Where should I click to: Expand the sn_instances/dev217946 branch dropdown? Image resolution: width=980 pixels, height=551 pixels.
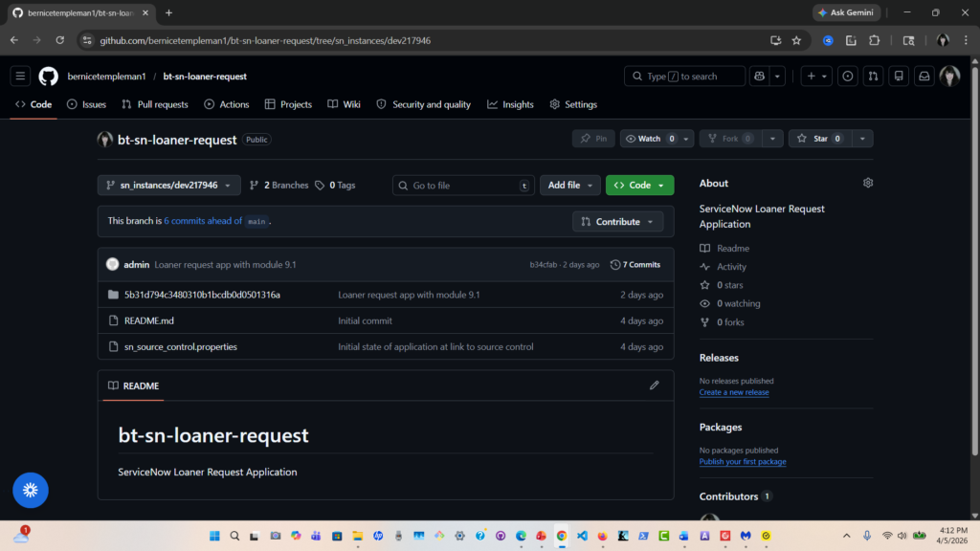(168, 186)
